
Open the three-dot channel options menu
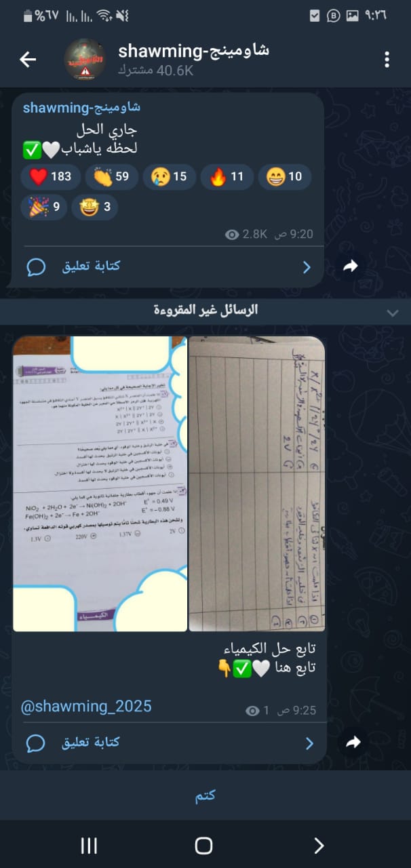tap(387, 60)
